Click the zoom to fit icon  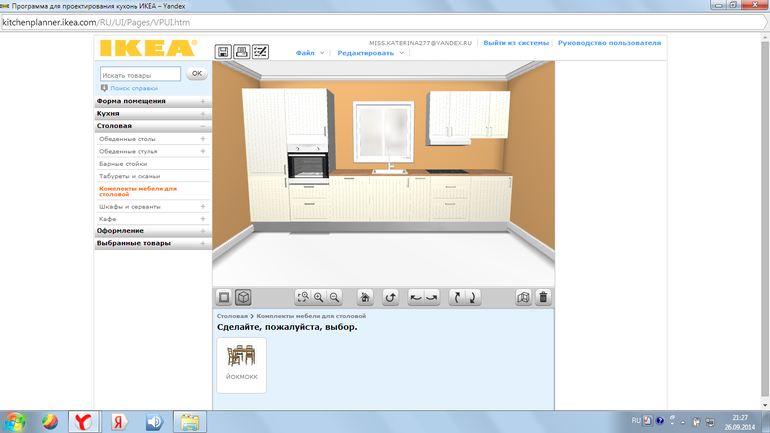coord(303,298)
